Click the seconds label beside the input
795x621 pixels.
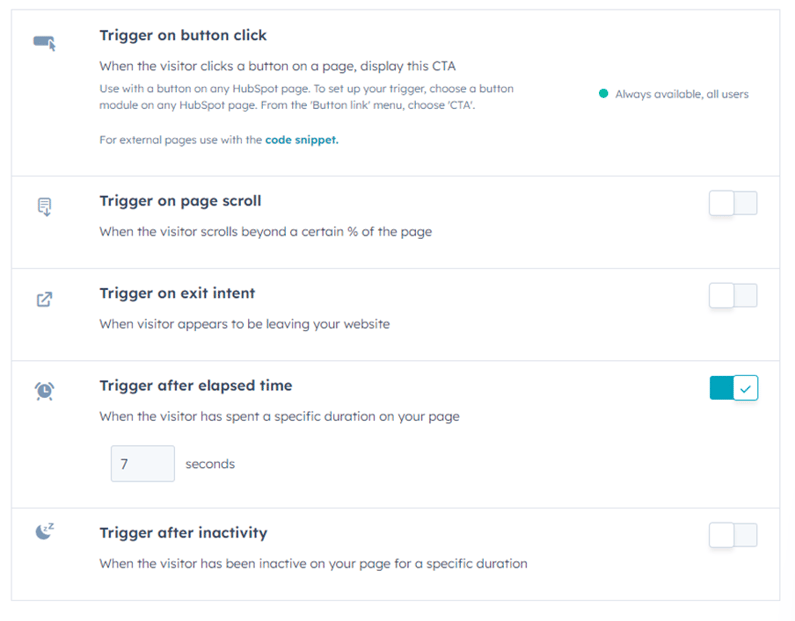click(210, 464)
